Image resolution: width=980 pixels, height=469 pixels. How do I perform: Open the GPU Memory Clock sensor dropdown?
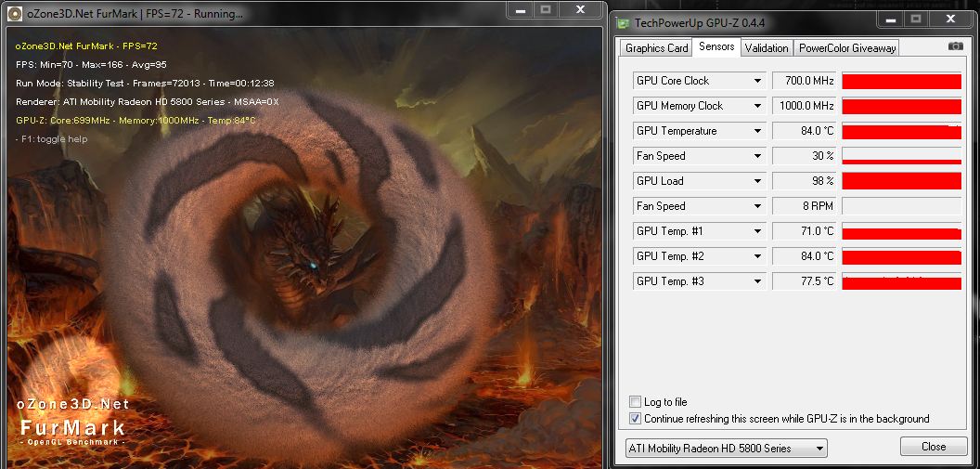click(x=757, y=106)
